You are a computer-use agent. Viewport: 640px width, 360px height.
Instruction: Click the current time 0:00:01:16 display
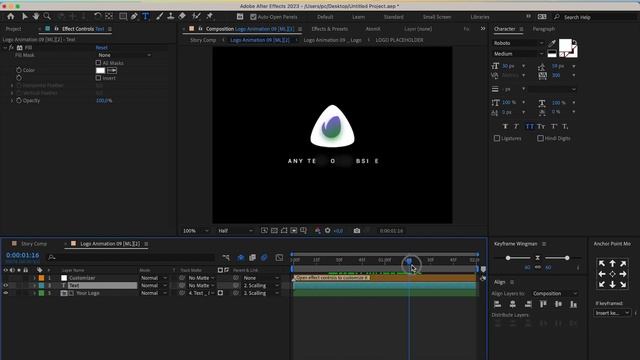click(x=22, y=255)
